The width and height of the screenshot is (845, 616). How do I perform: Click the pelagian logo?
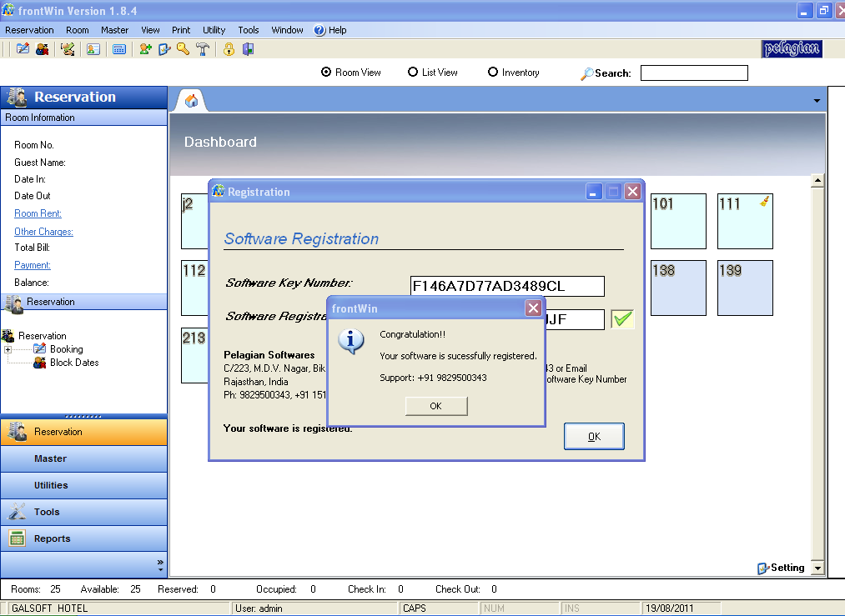792,48
